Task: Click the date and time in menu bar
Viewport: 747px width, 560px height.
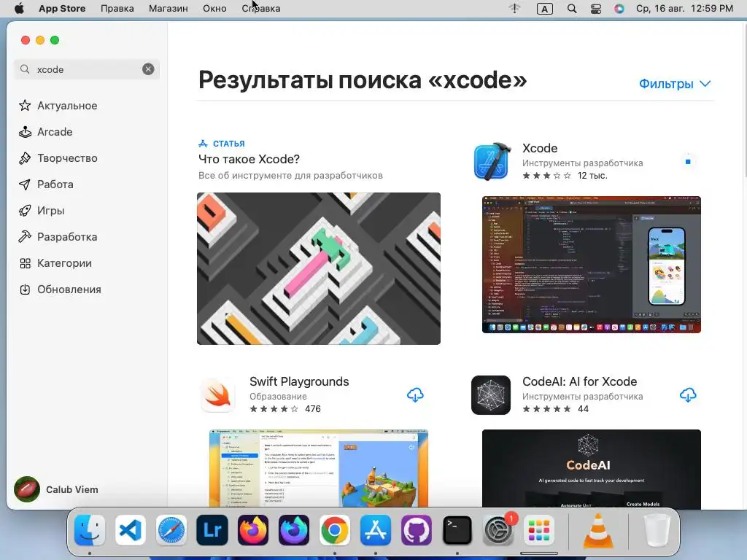Action: coord(684,8)
